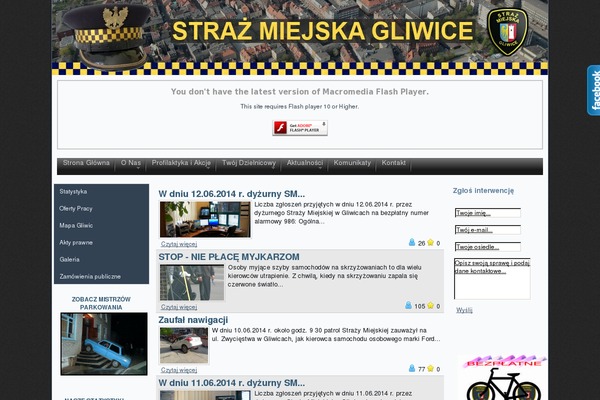Open STOP - NIE PŁACĘ MYJKARZOM article
The image size is (600, 400).
(x=229, y=257)
